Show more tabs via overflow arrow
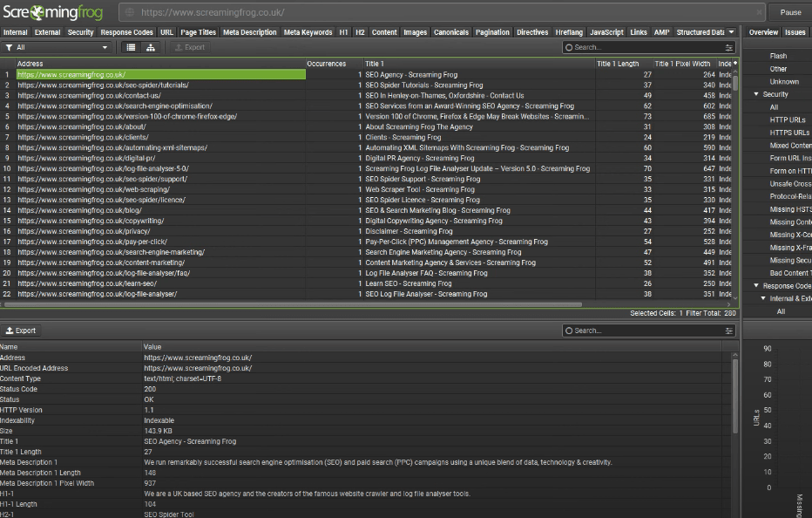Image resolution: width=812 pixels, height=518 pixels. (731, 32)
